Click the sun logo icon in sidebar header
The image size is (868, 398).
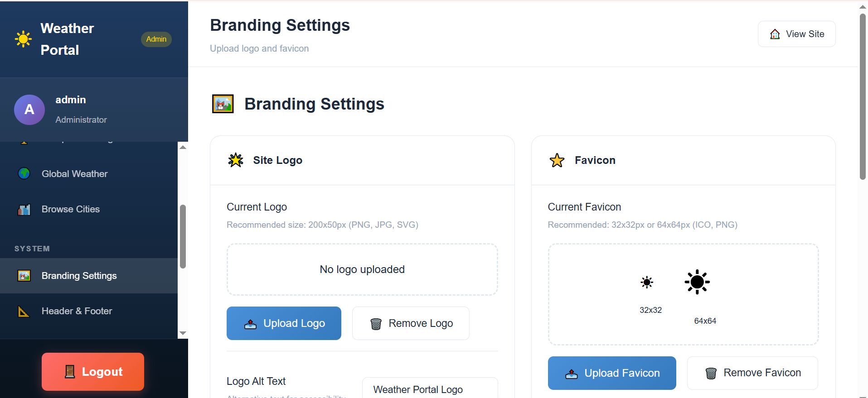[x=23, y=39]
